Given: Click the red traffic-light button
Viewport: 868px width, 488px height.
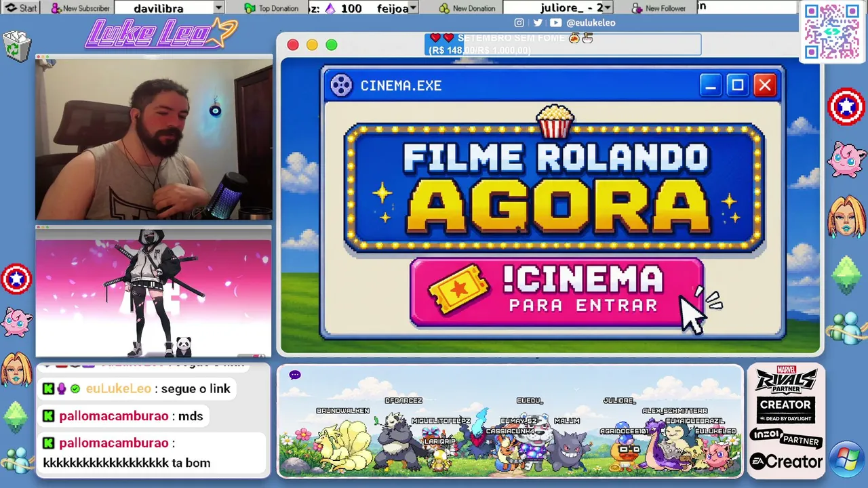Looking at the screenshot, I should point(293,45).
